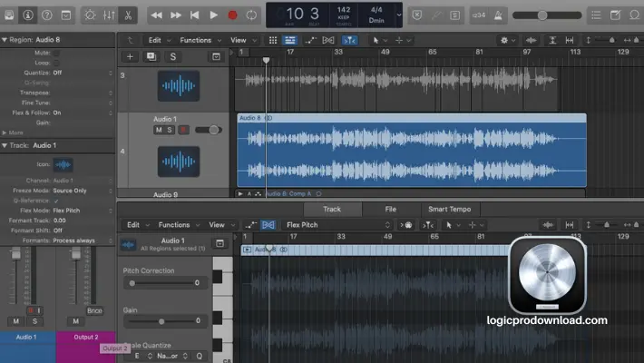Toggle the Q-Reference checkmark
Screen dimensions: 644x363
[56, 201]
